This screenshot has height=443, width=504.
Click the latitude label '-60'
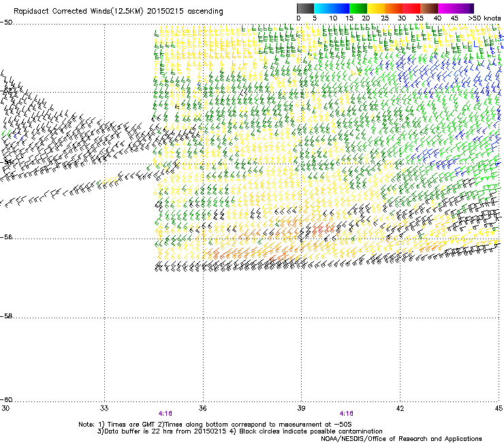6,400
